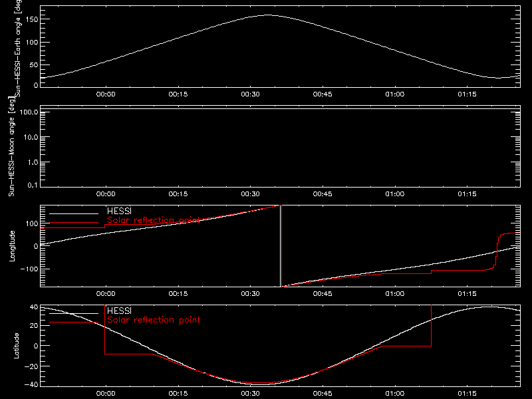Click the 00:30 time label under Earth angle plot

[x=251, y=94]
